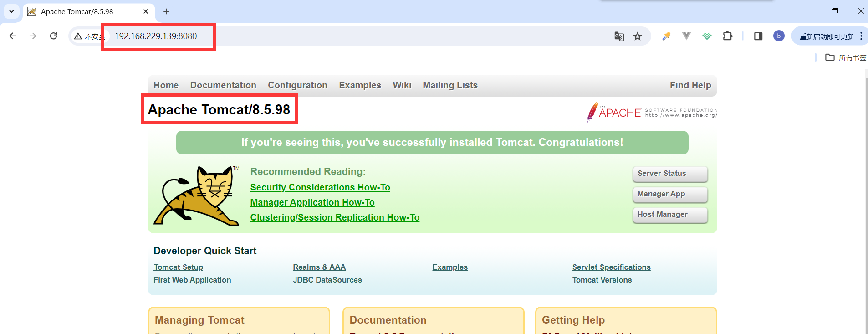Click the Documentation heading in the lower panel

tap(388, 320)
